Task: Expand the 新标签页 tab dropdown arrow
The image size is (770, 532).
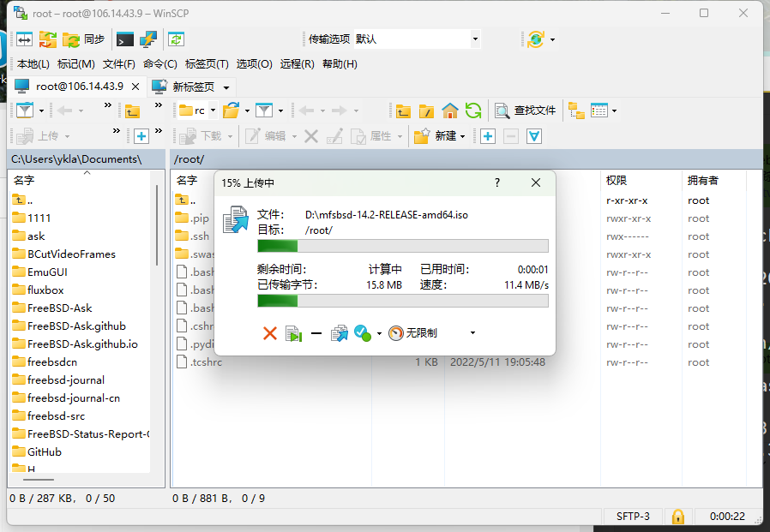Action: click(x=226, y=88)
